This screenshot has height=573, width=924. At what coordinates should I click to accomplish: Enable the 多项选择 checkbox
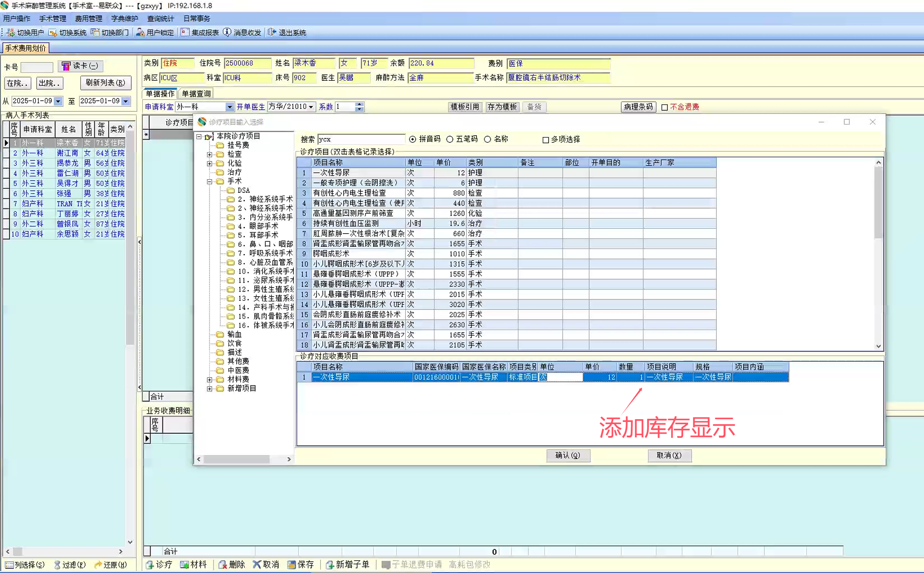point(546,140)
